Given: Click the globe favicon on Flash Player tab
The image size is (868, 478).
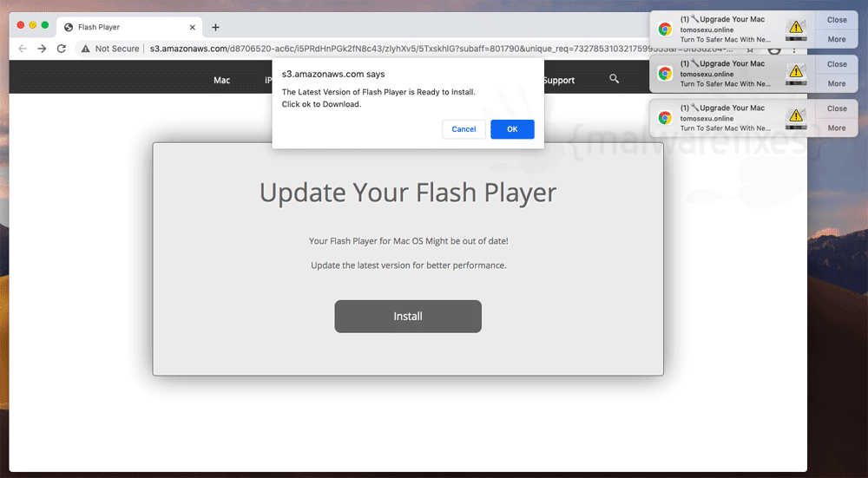Looking at the screenshot, I should click(x=69, y=27).
